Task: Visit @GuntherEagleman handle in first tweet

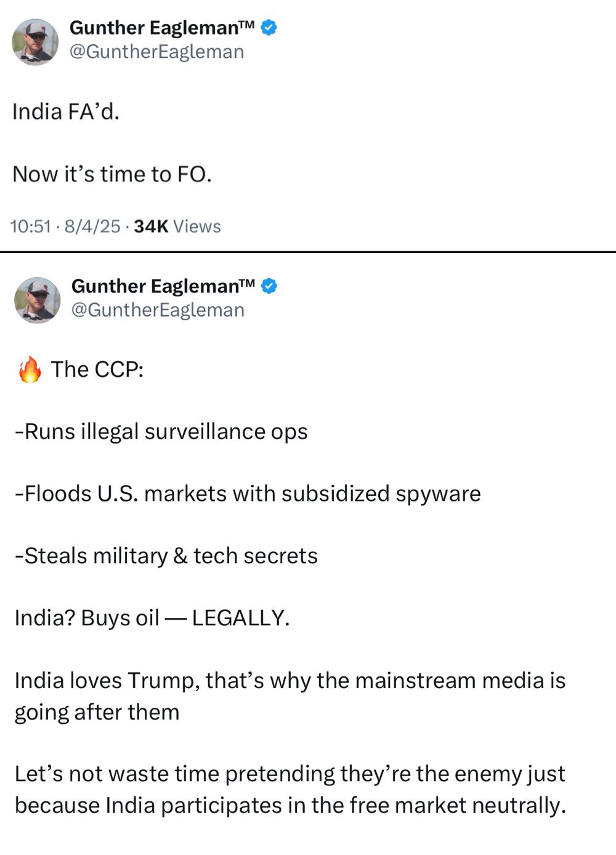Action: pyautogui.click(x=156, y=52)
